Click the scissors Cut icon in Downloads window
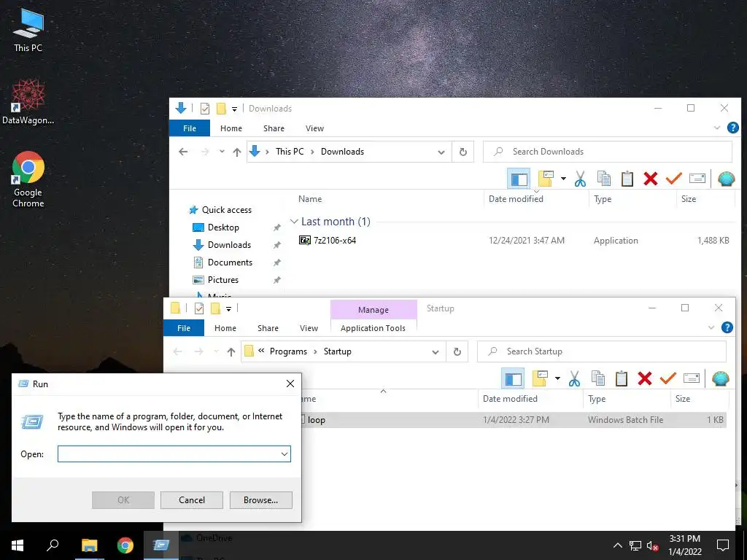 tap(580, 179)
